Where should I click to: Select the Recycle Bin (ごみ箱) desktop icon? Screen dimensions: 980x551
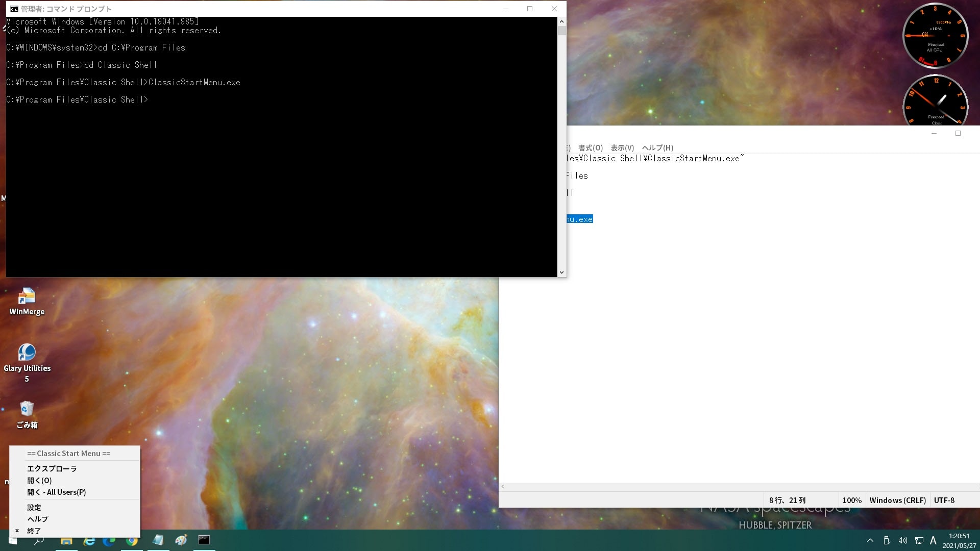coord(27,414)
